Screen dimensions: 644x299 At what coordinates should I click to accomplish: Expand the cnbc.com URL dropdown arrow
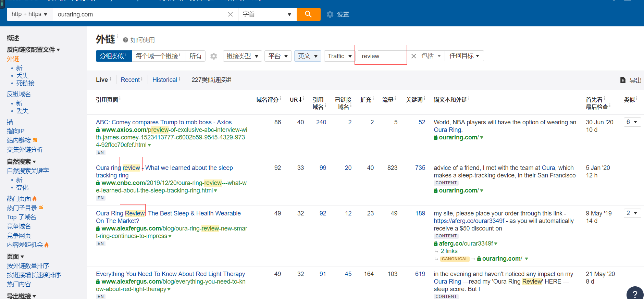pos(215,191)
